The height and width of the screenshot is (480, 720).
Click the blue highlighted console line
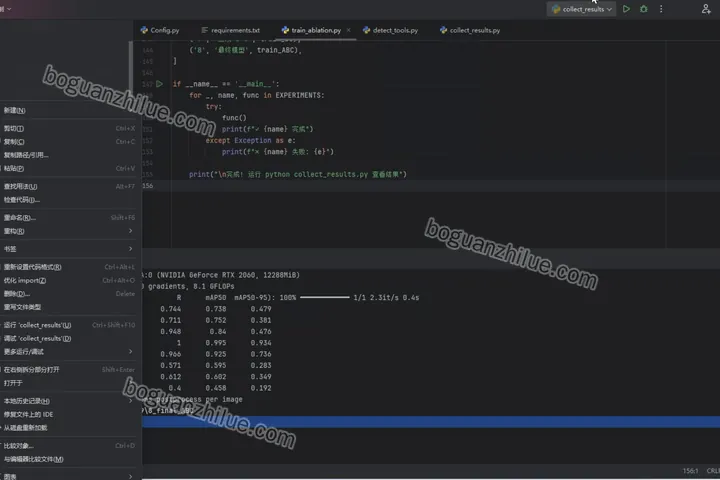[431, 422]
